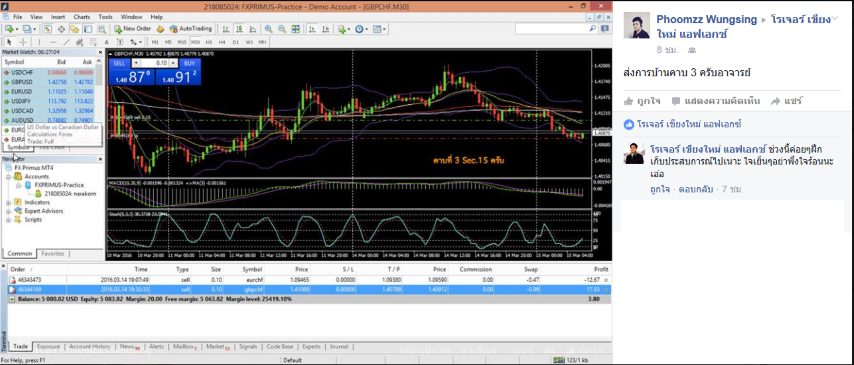Click the tile windows icon
The width and height of the screenshot is (854, 365).
coord(295,29)
